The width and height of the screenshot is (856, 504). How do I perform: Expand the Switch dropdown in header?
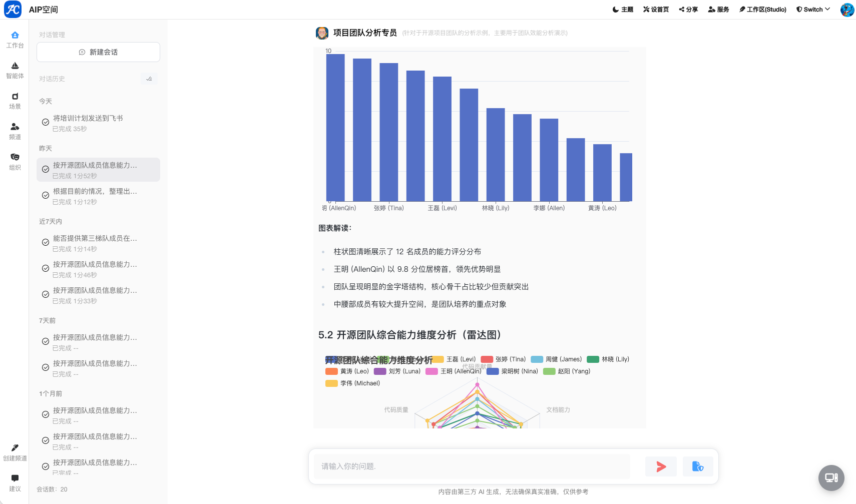coord(813,10)
